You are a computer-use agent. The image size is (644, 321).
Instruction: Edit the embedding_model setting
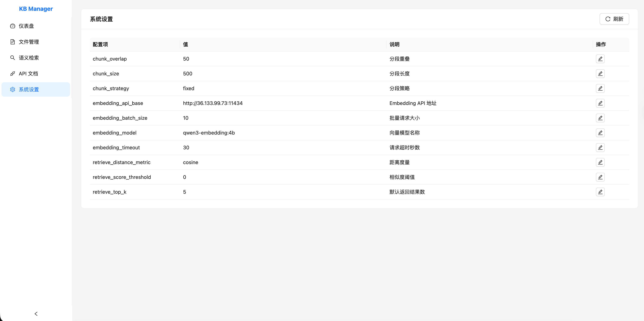point(600,133)
